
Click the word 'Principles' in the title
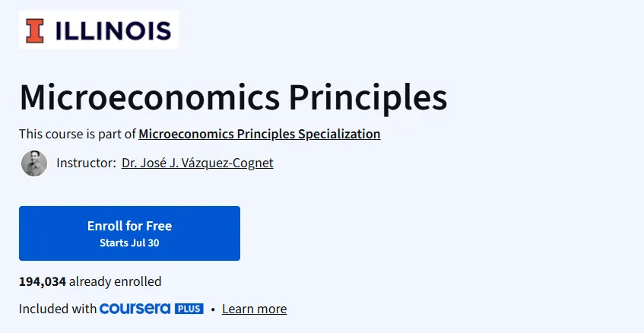click(x=367, y=99)
